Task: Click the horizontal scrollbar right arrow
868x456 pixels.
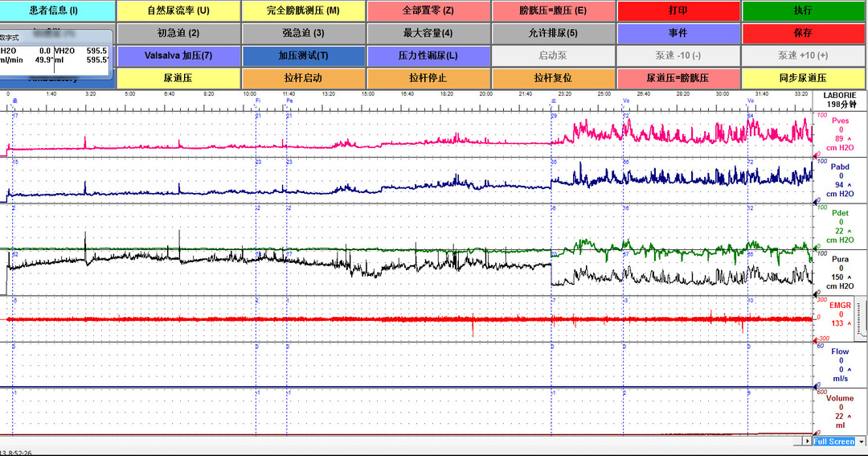Action: [x=807, y=442]
